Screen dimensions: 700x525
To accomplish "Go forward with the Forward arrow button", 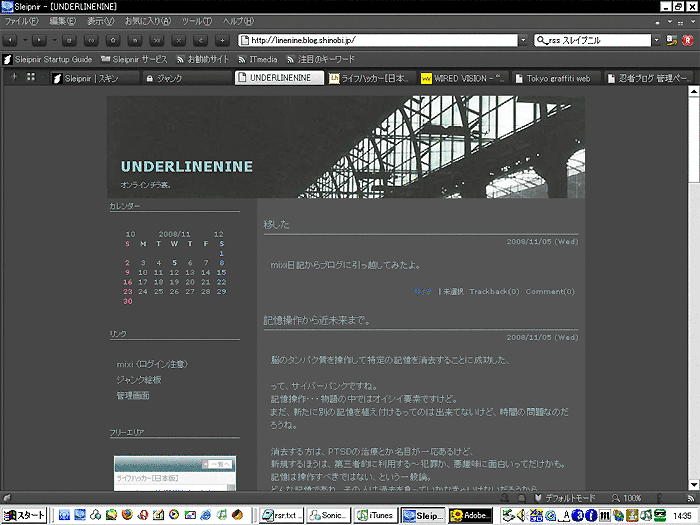I will tap(39, 40).
